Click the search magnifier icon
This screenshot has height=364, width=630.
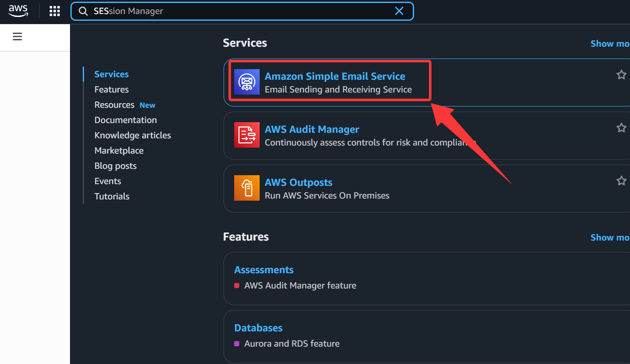coord(83,11)
